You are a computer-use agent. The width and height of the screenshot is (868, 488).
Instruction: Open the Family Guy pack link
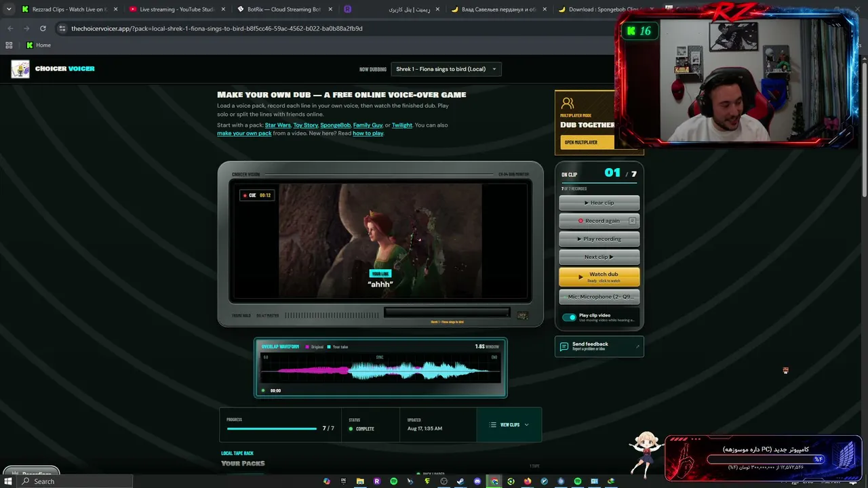(x=368, y=125)
